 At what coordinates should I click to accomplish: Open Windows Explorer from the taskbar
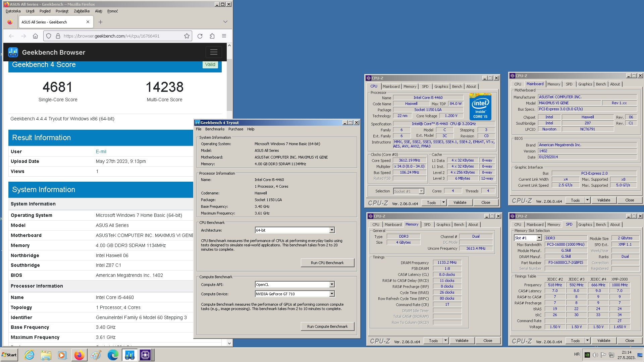click(46, 355)
